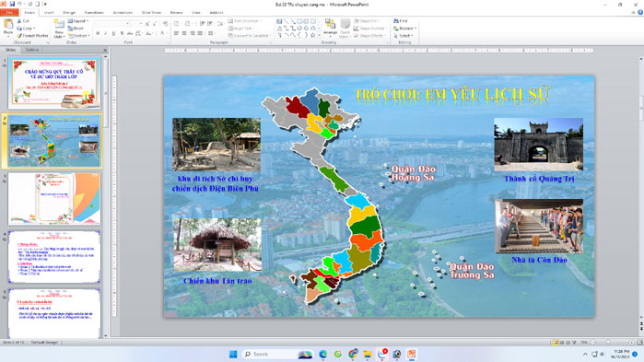The height and width of the screenshot is (362, 644).
Task: Select slide 4 thumbnail in slide pane
Action: pyautogui.click(x=54, y=256)
